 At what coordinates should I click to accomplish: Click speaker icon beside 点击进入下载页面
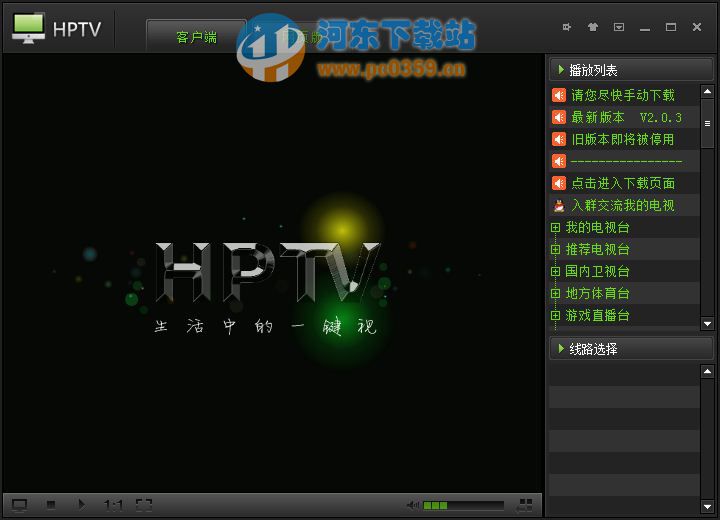tap(559, 183)
